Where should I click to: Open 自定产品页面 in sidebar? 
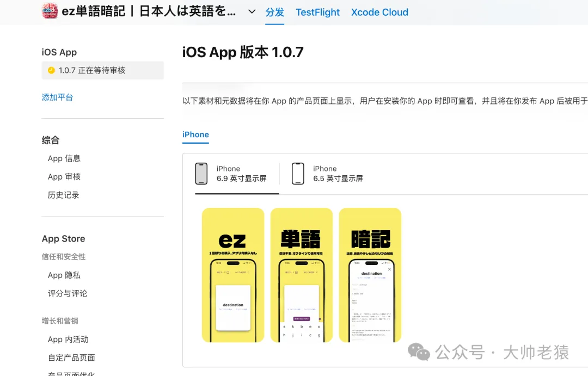click(x=72, y=358)
